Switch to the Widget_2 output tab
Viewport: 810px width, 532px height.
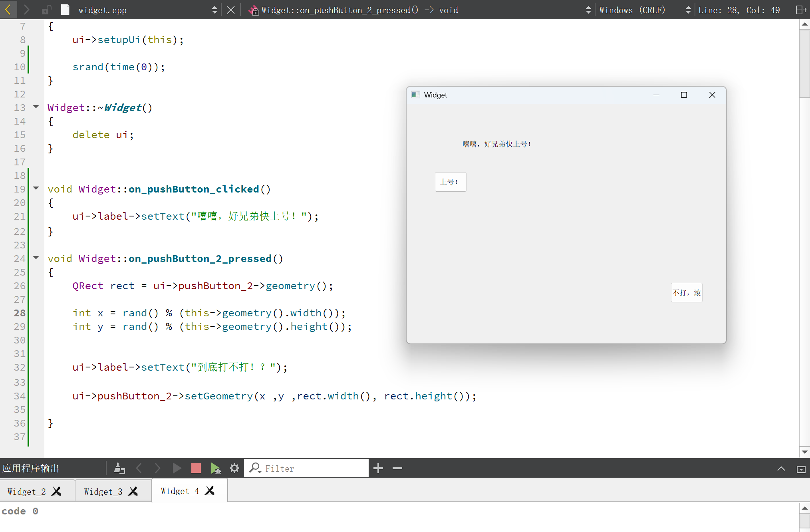(x=27, y=492)
